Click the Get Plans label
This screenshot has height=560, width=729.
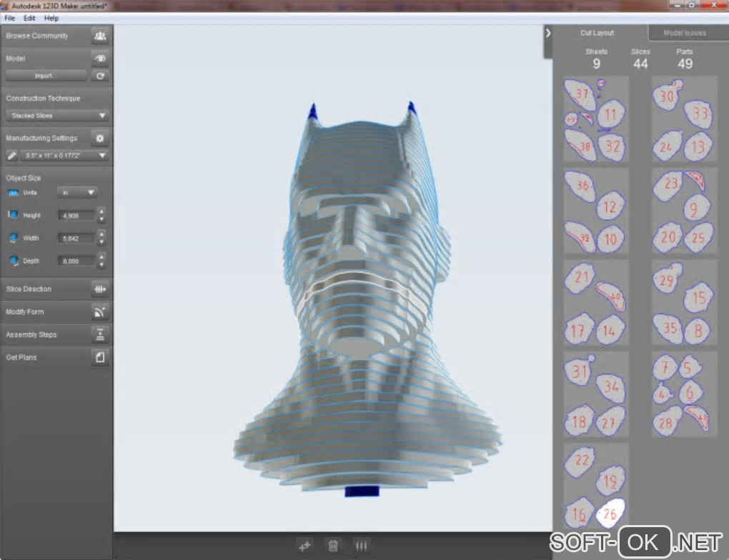pyautogui.click(x=21, y=357)
